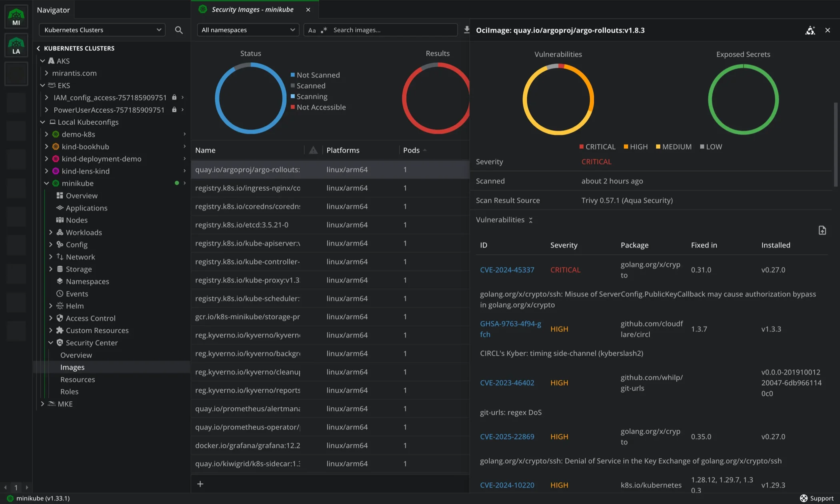Open CVE-2025-22869 link
Image resolution: width=840 pixels, height=504 pixels.
507,437
